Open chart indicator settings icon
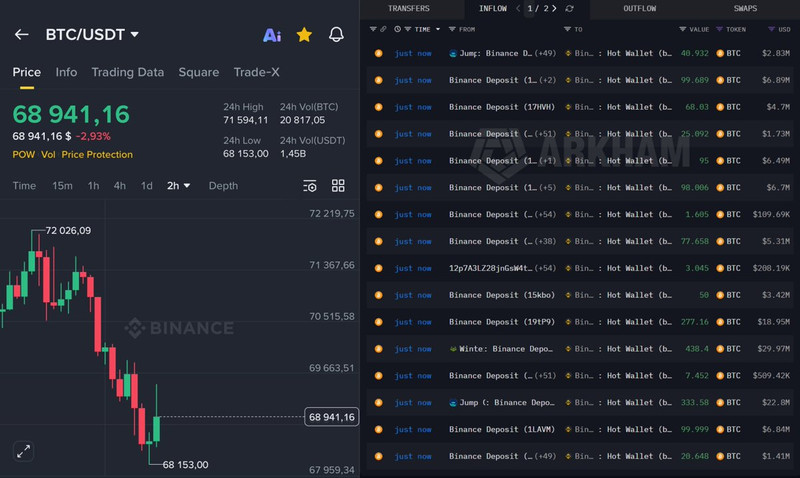 [x=310, y=186]
